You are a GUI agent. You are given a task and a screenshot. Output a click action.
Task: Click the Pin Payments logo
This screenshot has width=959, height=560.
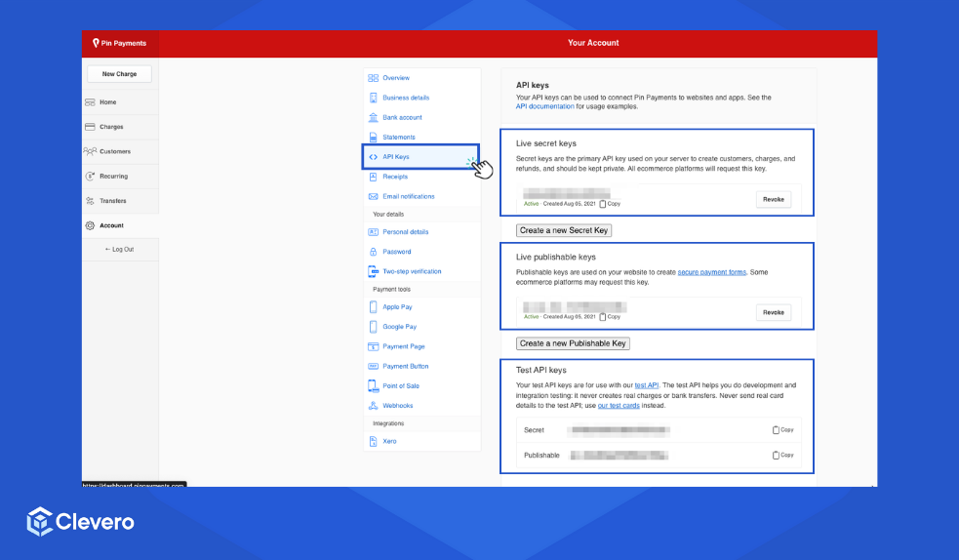point(119,43)
